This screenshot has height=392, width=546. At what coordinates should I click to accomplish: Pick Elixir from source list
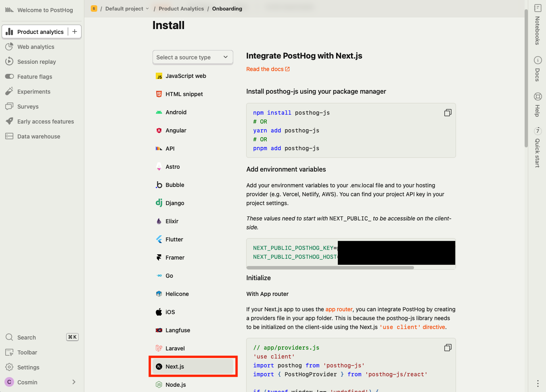pyautogui.click(x=193, y=221)
